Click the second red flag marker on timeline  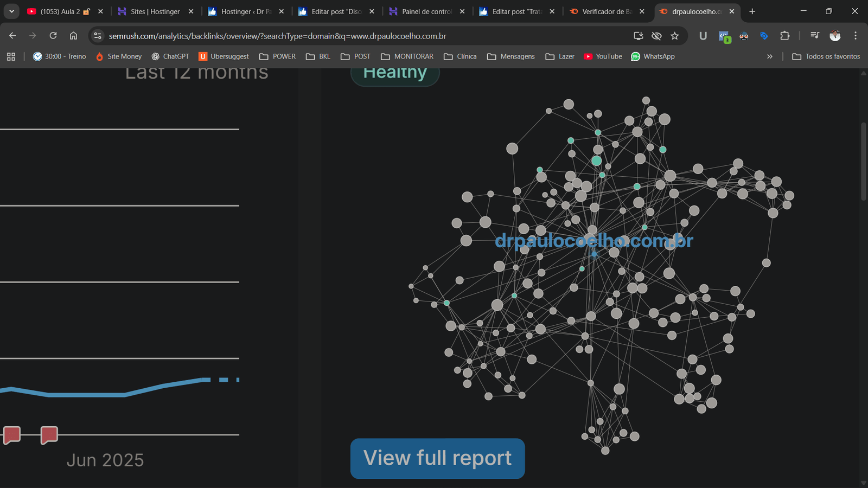(49, 434)
